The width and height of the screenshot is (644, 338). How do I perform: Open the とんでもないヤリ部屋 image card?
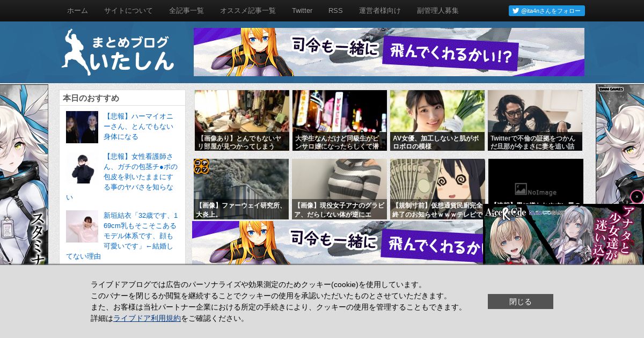pos(242,120)
